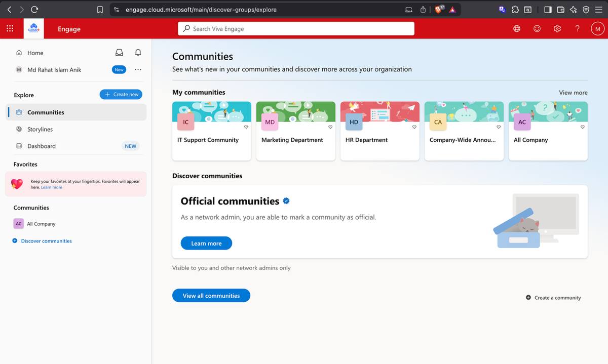This screenshot has width=608, height=364.
Task: Click Engage app title in header
Action: pos(69,29)
